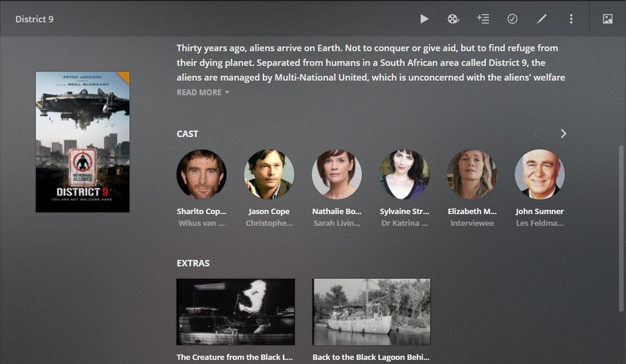Click the page vertical scrollbar

[x=621, y=228]
